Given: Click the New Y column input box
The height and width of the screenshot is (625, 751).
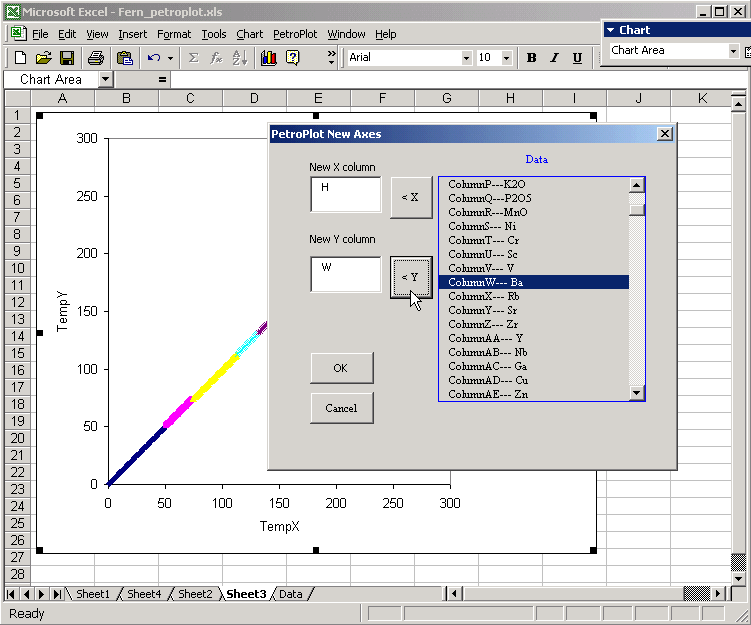Looking at the screenshot, I should pyautogui.click(x=345, y=274).
